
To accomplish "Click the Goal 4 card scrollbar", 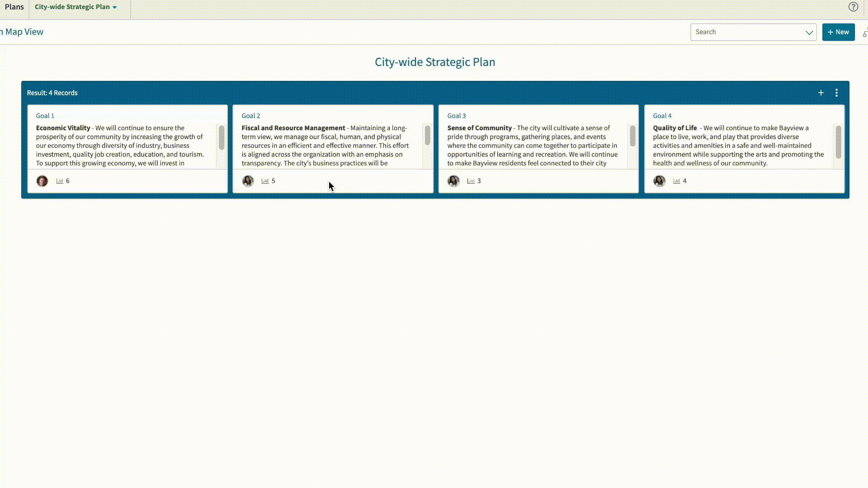I will (x=838, y=142).
